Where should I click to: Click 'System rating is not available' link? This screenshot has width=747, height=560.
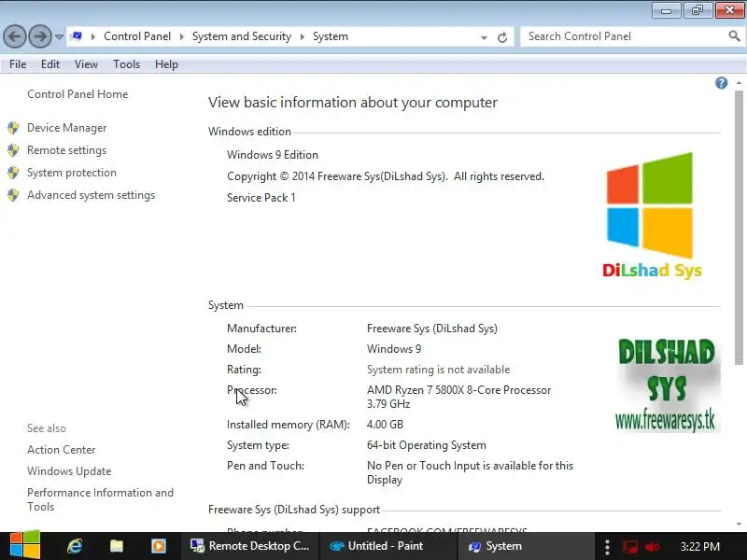438,370
